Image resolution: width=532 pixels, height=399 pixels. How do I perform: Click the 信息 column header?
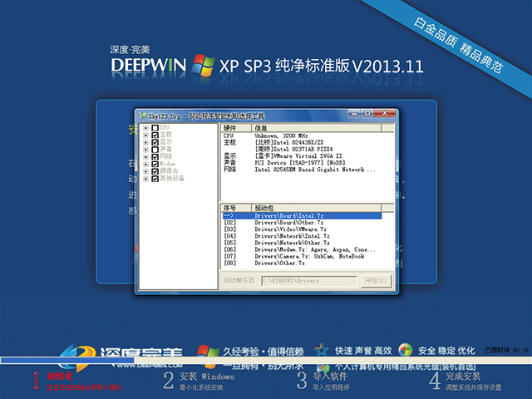pyautogui.click(x=316, y=128)
